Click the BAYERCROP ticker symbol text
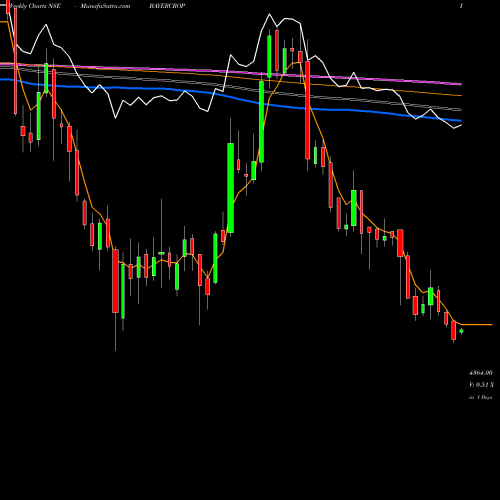Screen dimensions: 500x500 [167, 6]
